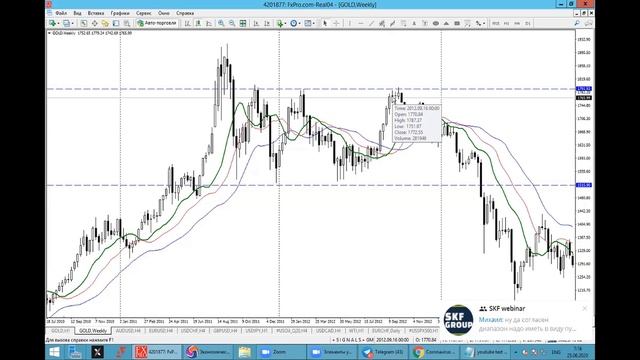Screen dimensions: 640x360
Task: Open the Графики menu
Action: click(x=120, y=13)
